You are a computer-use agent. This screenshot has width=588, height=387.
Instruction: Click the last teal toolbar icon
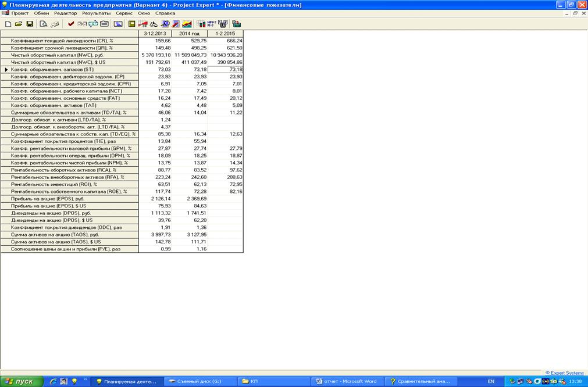(x=237, y=24)
